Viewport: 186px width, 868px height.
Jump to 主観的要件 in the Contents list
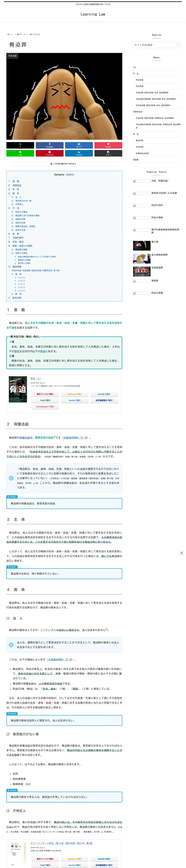click(x=18, y=238)
